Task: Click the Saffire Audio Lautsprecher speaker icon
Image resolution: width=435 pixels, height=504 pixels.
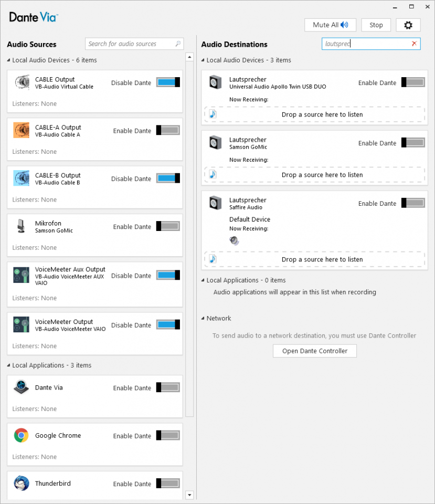Action: tap(215, 203)
